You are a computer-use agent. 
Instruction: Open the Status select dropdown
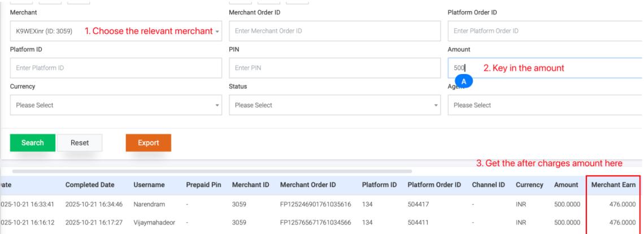point(334,105)
